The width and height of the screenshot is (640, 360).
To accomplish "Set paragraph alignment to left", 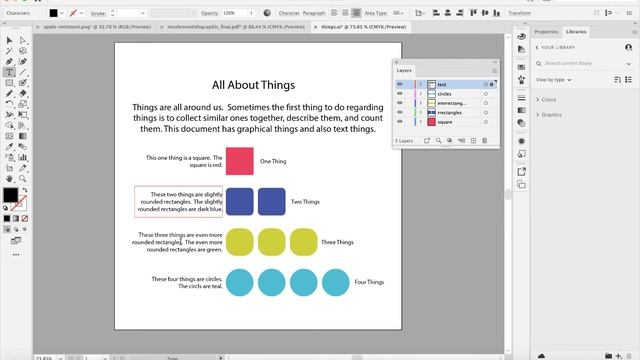I will [334, 13].
